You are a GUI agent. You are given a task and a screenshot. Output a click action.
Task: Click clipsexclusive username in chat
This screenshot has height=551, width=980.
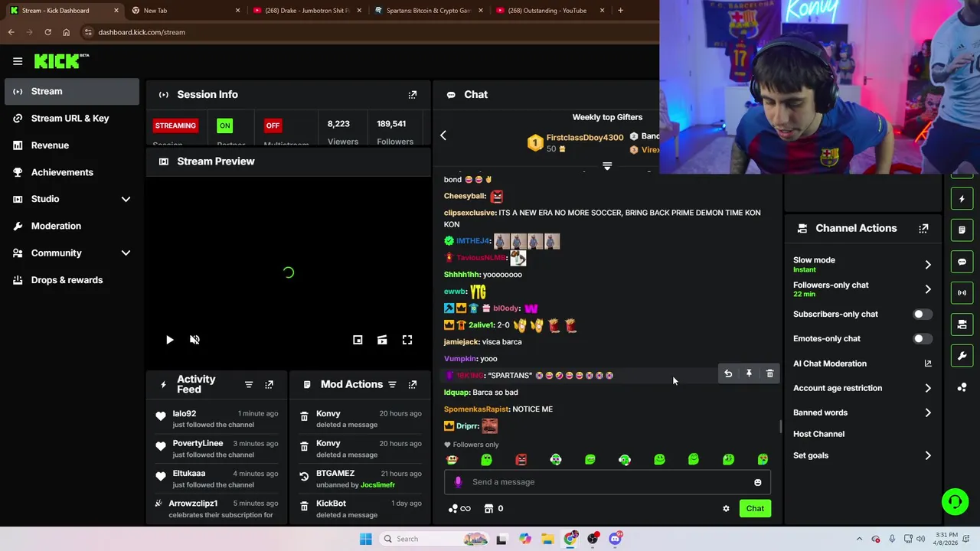tap(469, 213)
